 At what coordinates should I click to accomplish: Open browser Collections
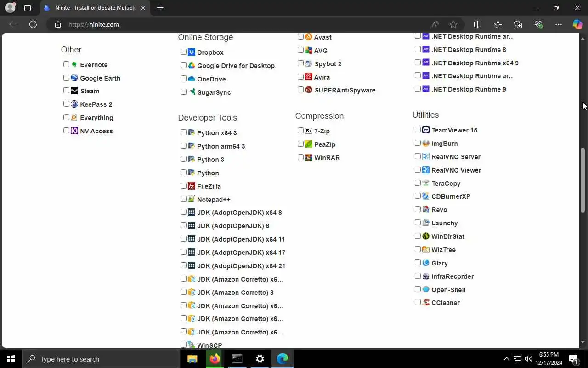(518, 24)
